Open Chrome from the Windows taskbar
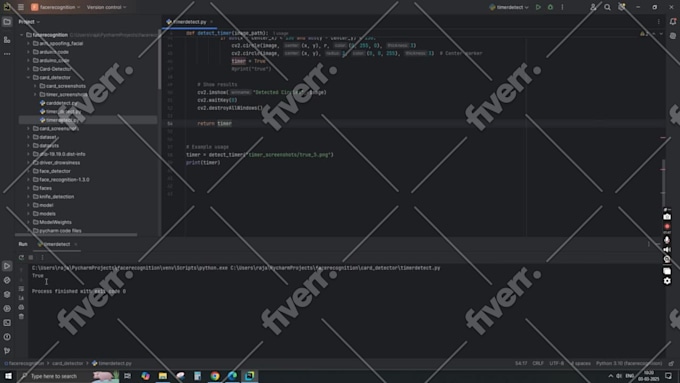The height and width of the screenshot is (383, 680). pos(215,376)
